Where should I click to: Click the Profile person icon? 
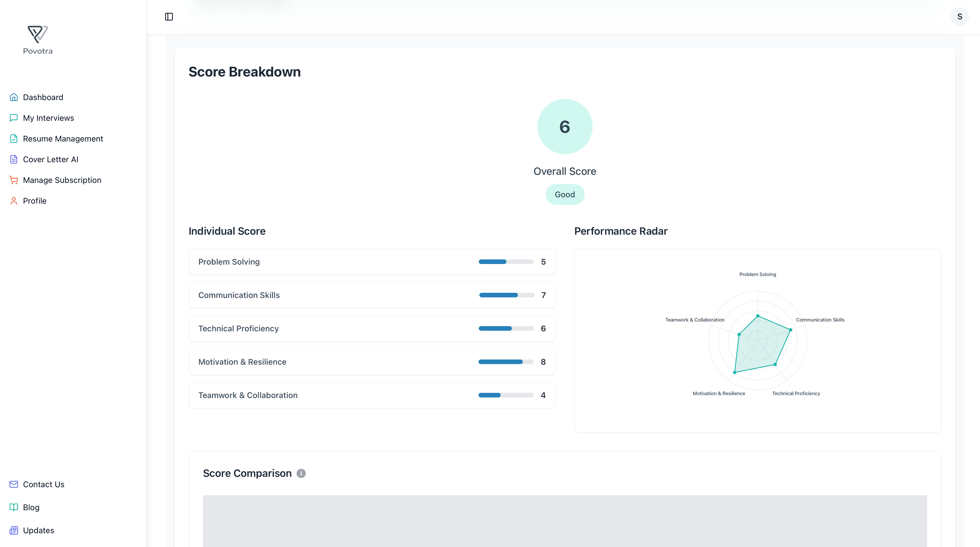14,201
